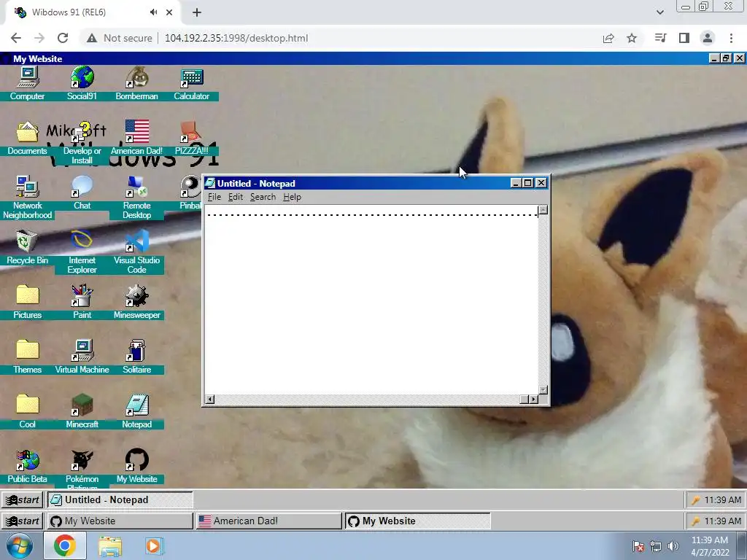Click the lower 11:39 AM tray clock
The height and width of the screenshot is (560, 747).
coord(723,521)
